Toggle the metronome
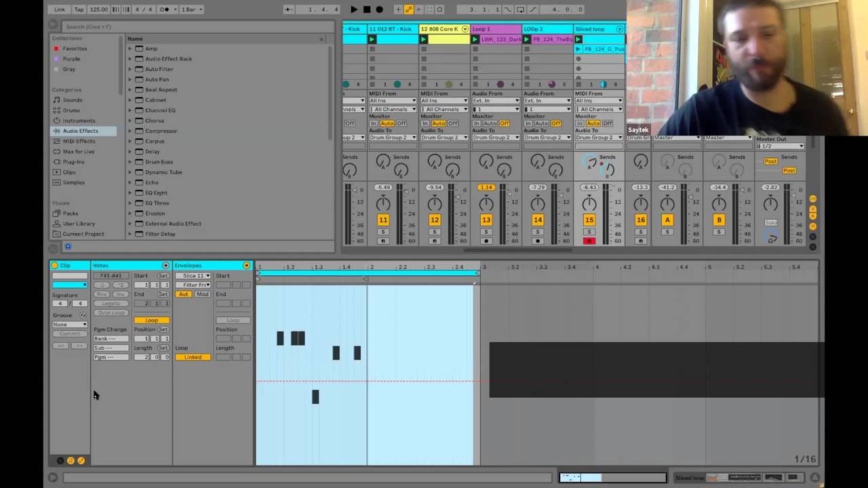Viewport: 868px width, 488px height. click(x=164, y=9)
